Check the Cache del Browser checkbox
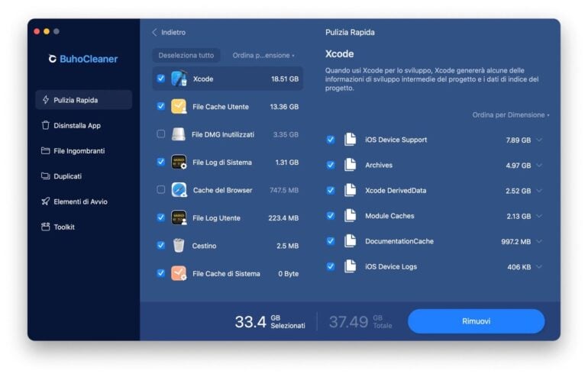588x377 pixels. pyautogui.click(x=161, y=189)
